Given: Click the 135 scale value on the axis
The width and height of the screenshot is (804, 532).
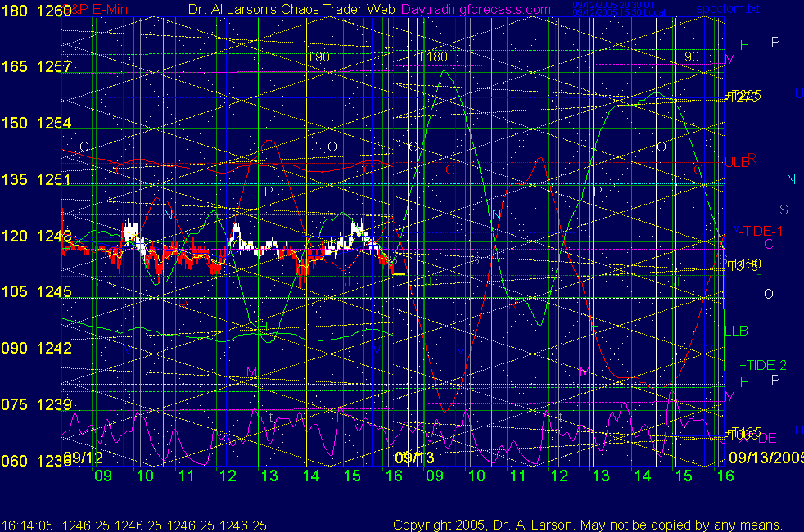Looking at the screenshot, I should point(15,179).
